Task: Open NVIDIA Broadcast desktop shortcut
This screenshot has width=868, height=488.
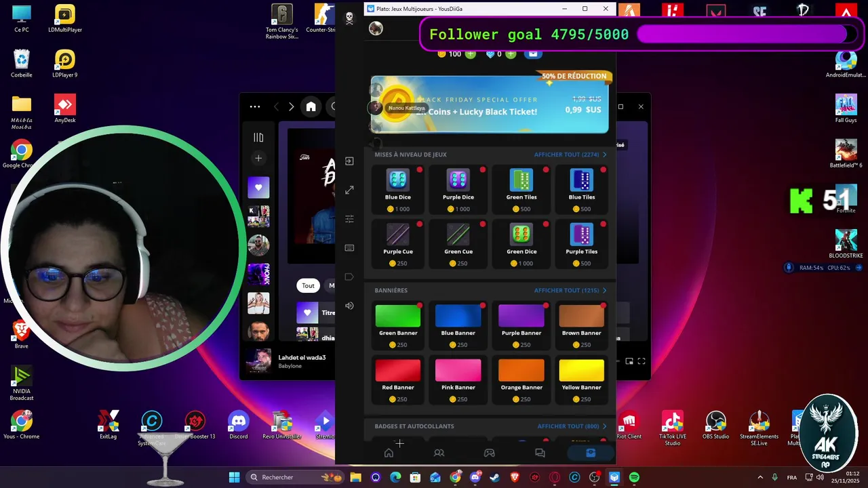Action: point(22,384)
